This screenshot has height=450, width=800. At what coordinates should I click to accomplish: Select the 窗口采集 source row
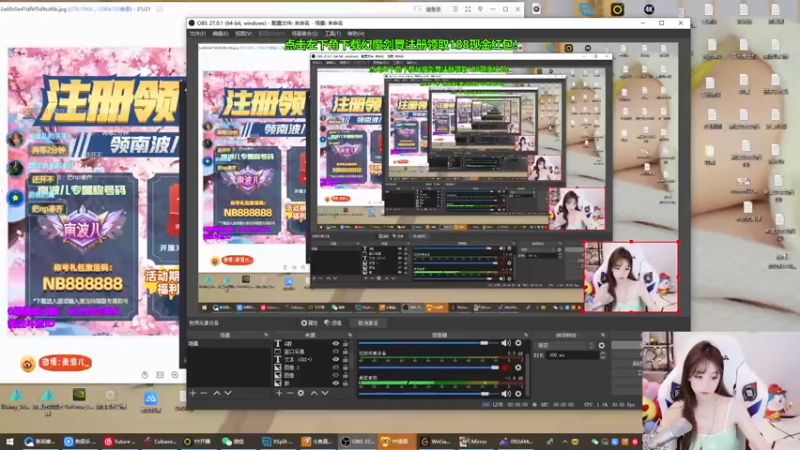tap(311, 352)
